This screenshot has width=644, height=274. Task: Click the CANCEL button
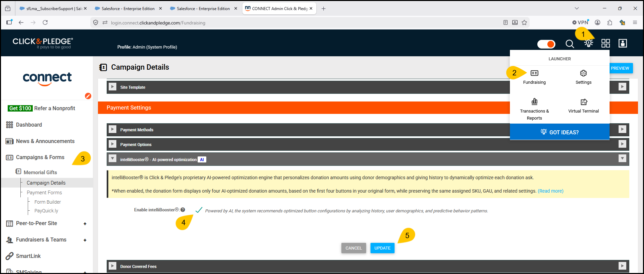tap(354, 248)
